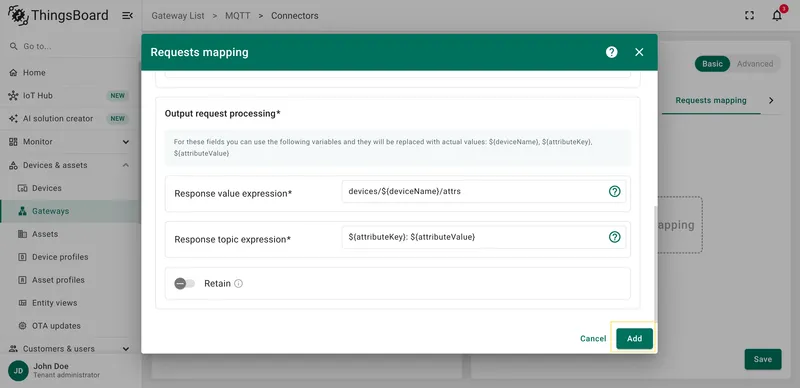Click the Add button
Screen dimensions: 800x388
coord(634,338)
